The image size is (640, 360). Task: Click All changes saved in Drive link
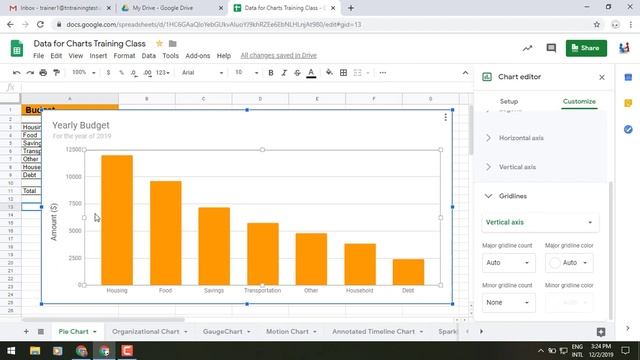278,56
